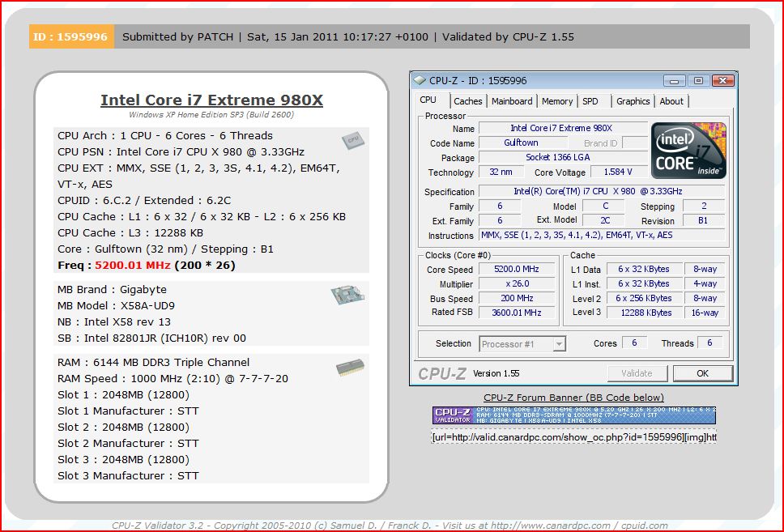
Task: Open the Mainboard tab
Action: coord(512,101)
